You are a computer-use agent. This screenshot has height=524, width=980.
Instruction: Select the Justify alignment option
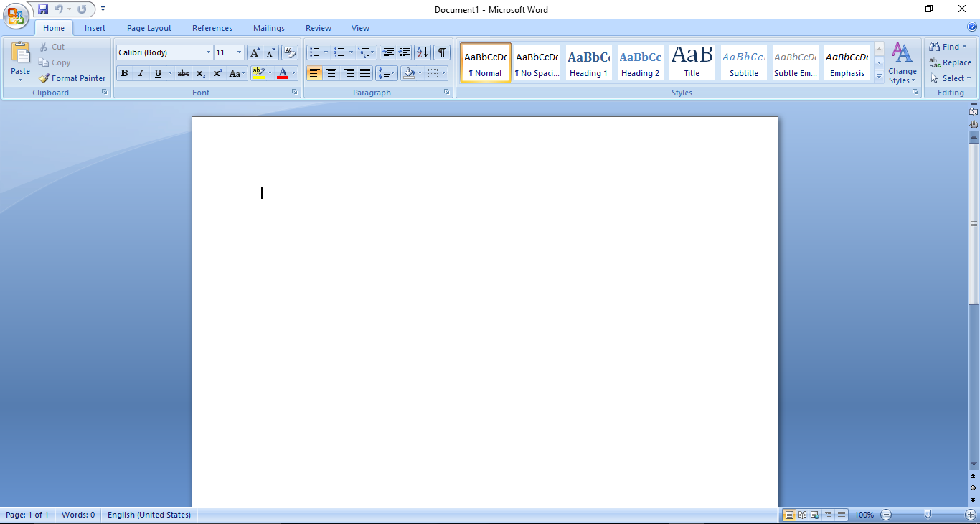click(x=365, y=73)
